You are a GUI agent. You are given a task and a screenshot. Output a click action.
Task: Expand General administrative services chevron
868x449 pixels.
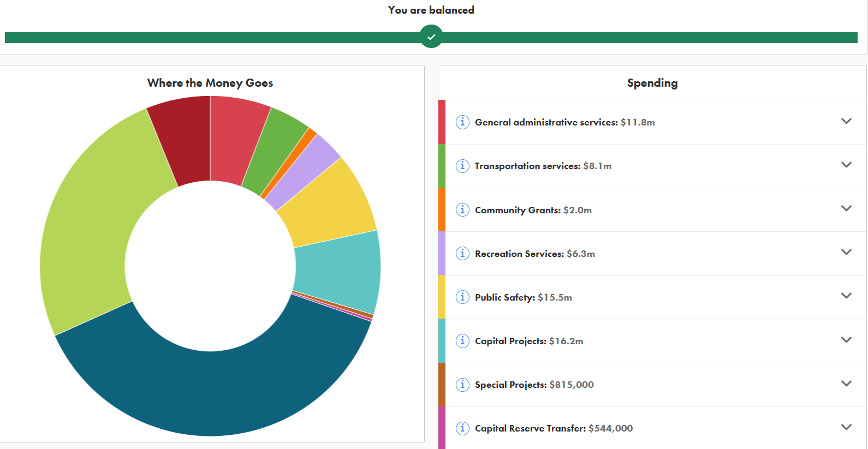(x=846, y=121)
